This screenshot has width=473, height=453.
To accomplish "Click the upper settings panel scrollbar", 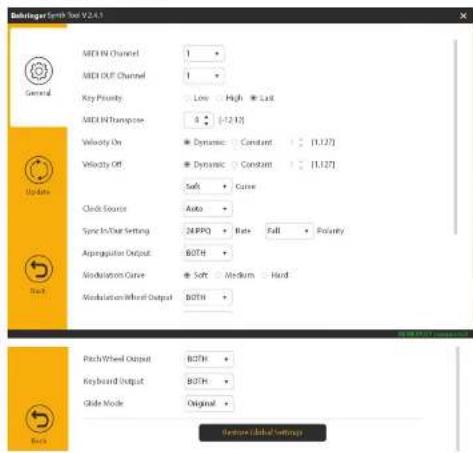I will pyautogui.click(x=455, y=137).
